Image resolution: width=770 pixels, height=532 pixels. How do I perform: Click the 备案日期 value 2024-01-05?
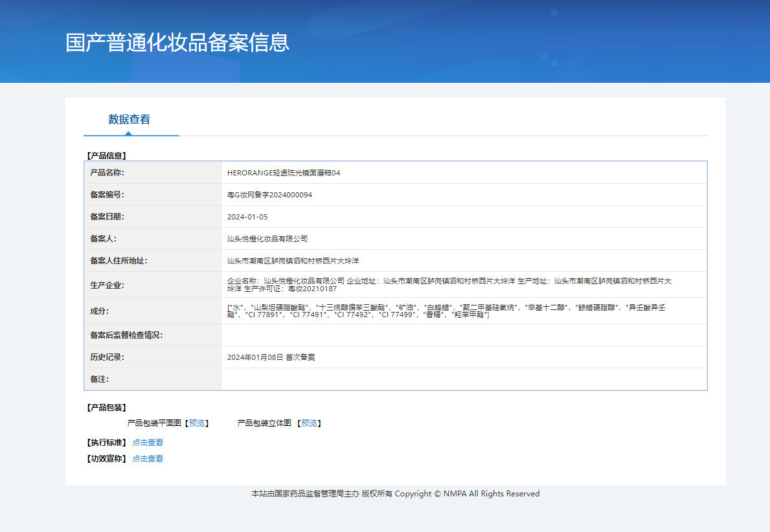click(x=247, y=217)
